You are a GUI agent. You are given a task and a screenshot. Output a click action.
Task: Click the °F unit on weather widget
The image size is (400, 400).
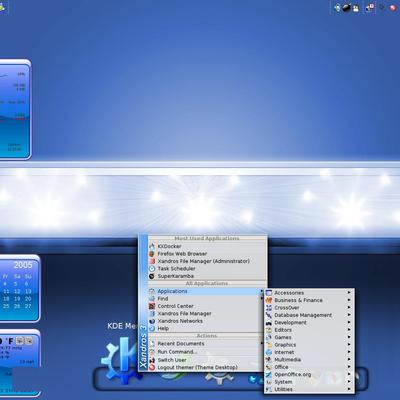tap(10, 341)
